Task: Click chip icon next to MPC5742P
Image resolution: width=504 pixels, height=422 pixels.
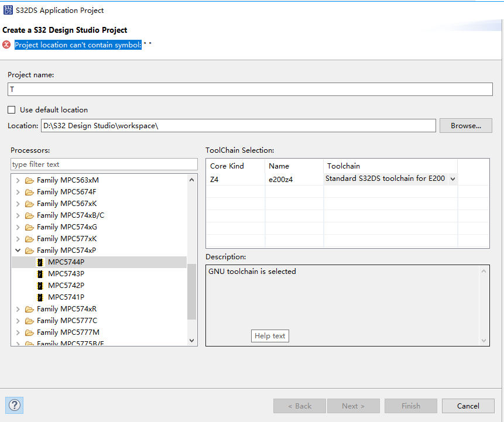Action: tap(40, 286)
